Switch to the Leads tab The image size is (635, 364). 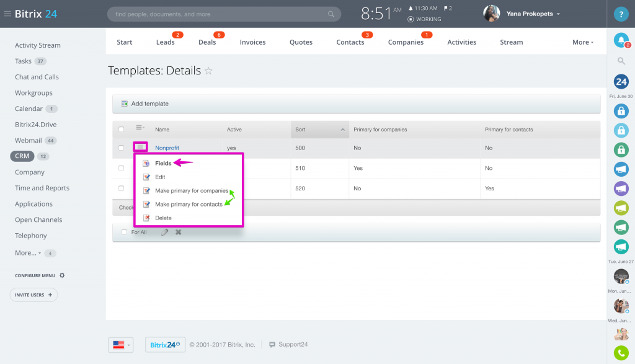pyautogui.click(x=165, y=42)
